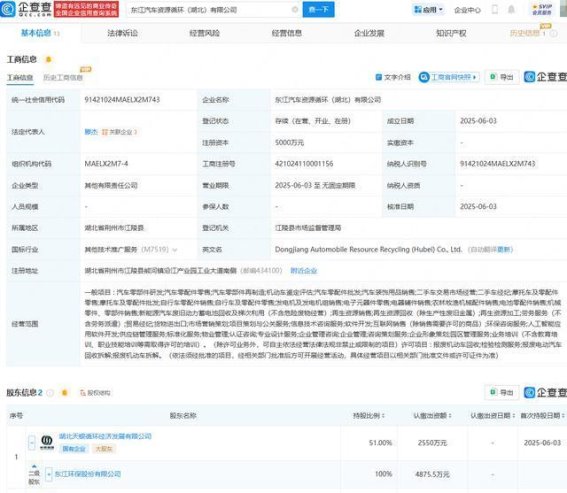The width and height of the screenshot is (567, 493).
Task: Click the orange badge beside 工商信息 heading
Action: click(x=48, y=59)
